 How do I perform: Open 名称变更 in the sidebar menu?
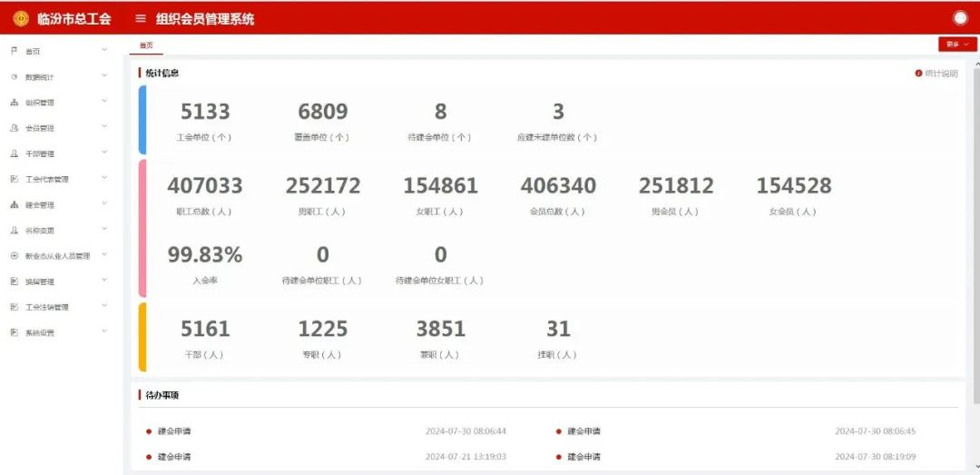click(39, 231)
